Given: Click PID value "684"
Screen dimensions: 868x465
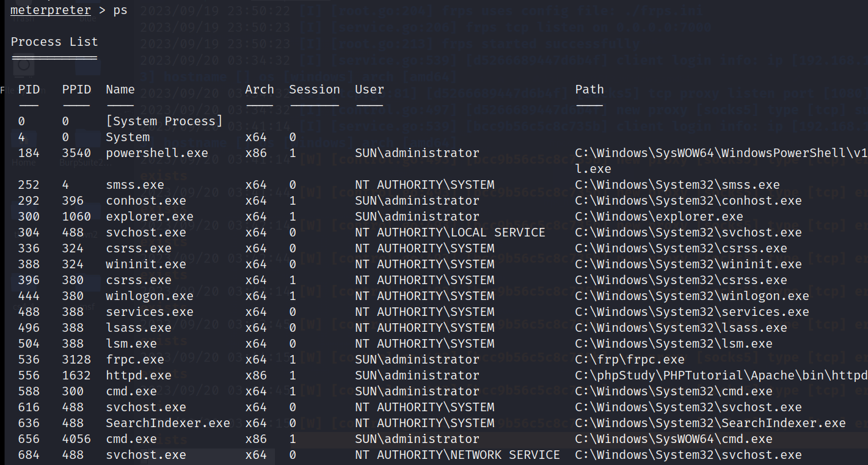Looking at the screenshot, I should [x=29, y=455].
